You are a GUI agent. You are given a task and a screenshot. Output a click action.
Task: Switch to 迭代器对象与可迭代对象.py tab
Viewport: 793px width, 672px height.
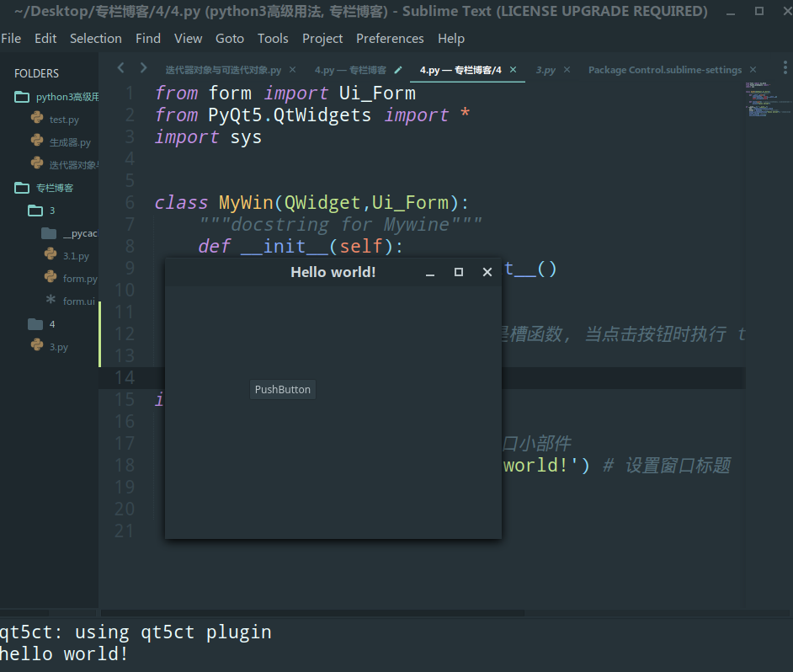click(x=223, y=70)
